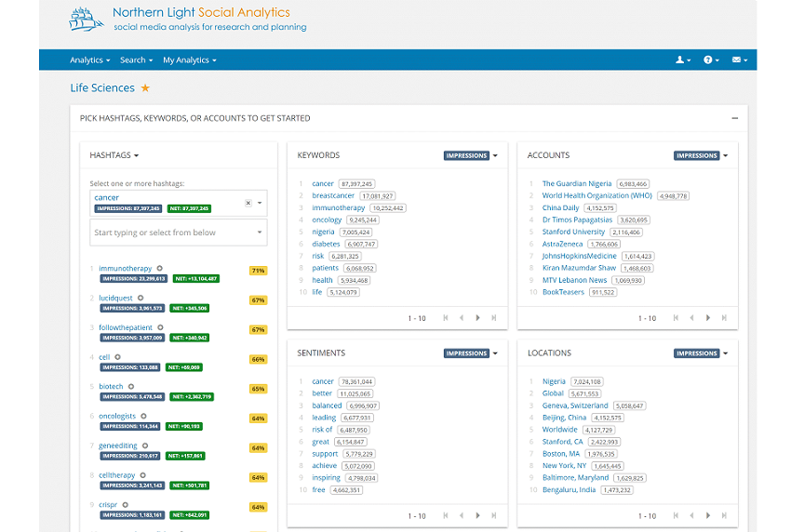The height and width of the screenshot is (532, 804).
Task: Click the Northern Light ship logo
Action: (x=86, y=20)
